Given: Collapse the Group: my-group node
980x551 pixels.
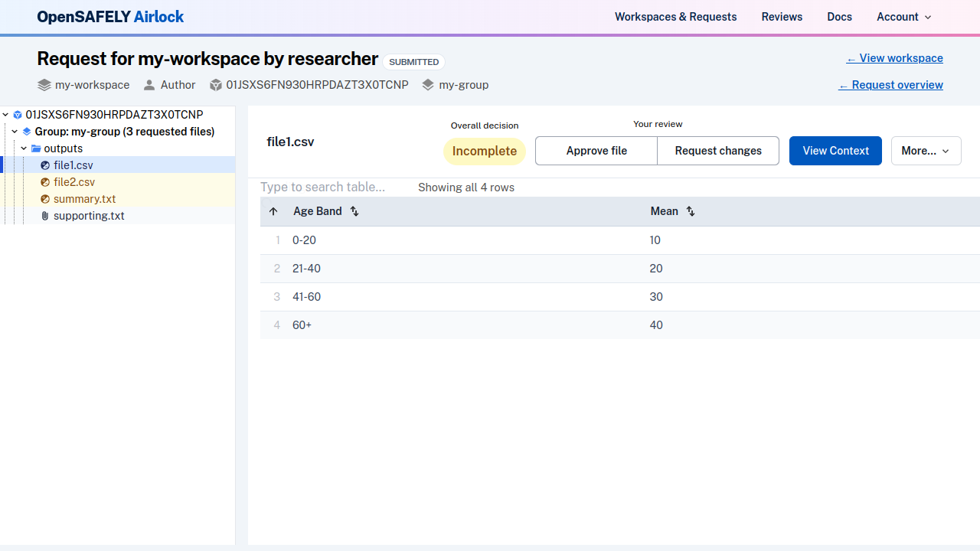Looking at the screenshot, I should click(14, 132).
